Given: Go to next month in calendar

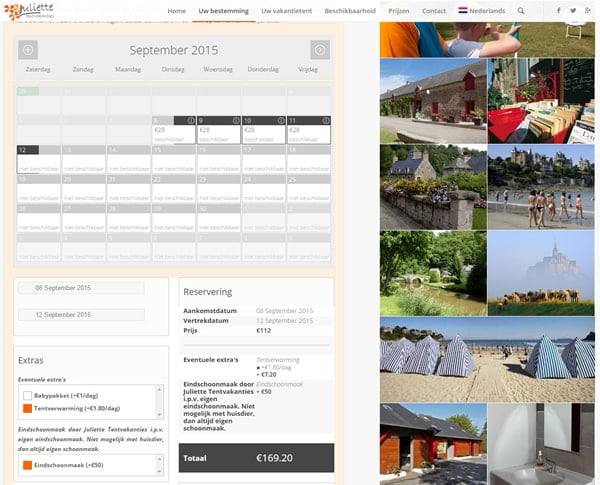Looking at the screenshot, I should click(x=319, y=50).
